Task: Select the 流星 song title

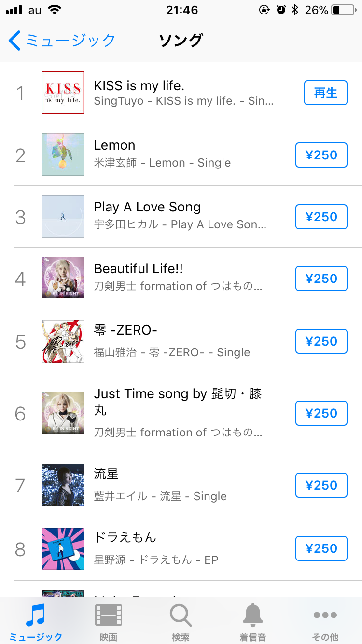Action: [106, 474]
